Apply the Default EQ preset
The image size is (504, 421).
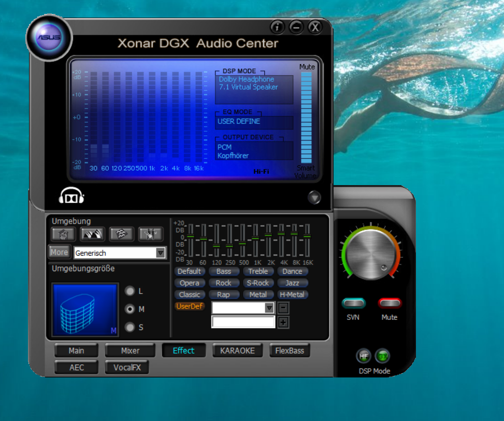pos(189,271)
